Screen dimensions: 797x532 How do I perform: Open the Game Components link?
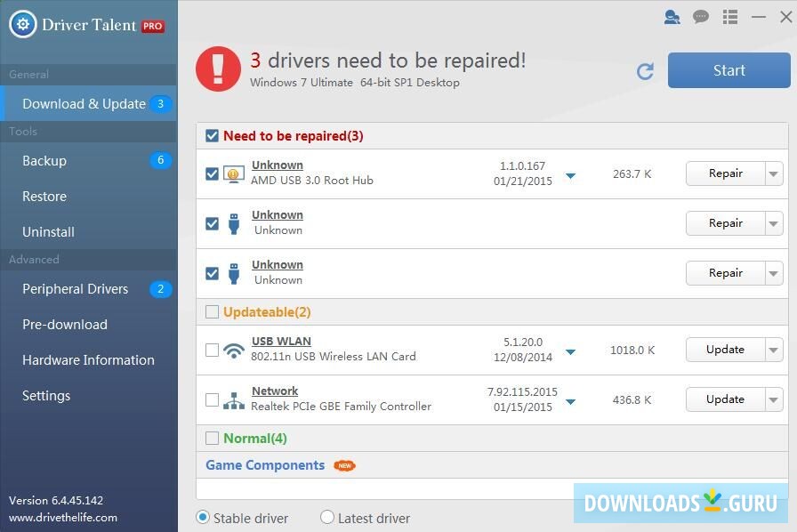pyautogui.click(x=265, y=465)
